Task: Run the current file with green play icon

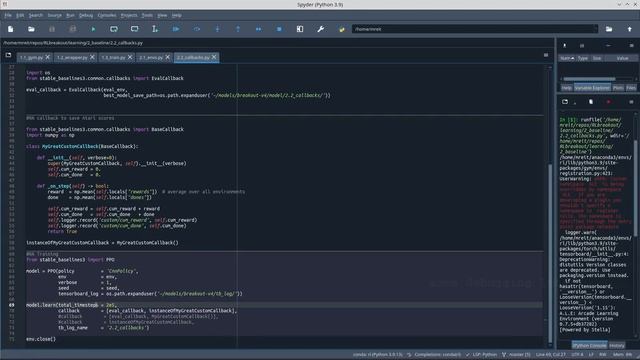Action: point(93,29)
